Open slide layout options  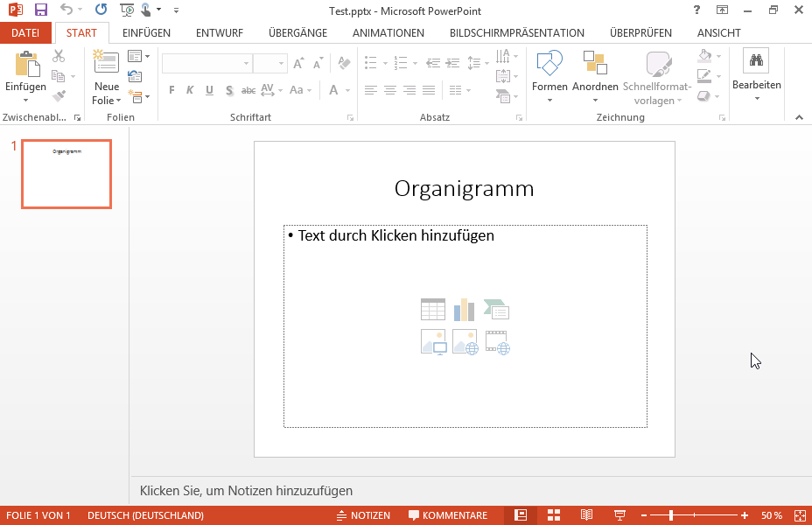[x=138, y=56]
